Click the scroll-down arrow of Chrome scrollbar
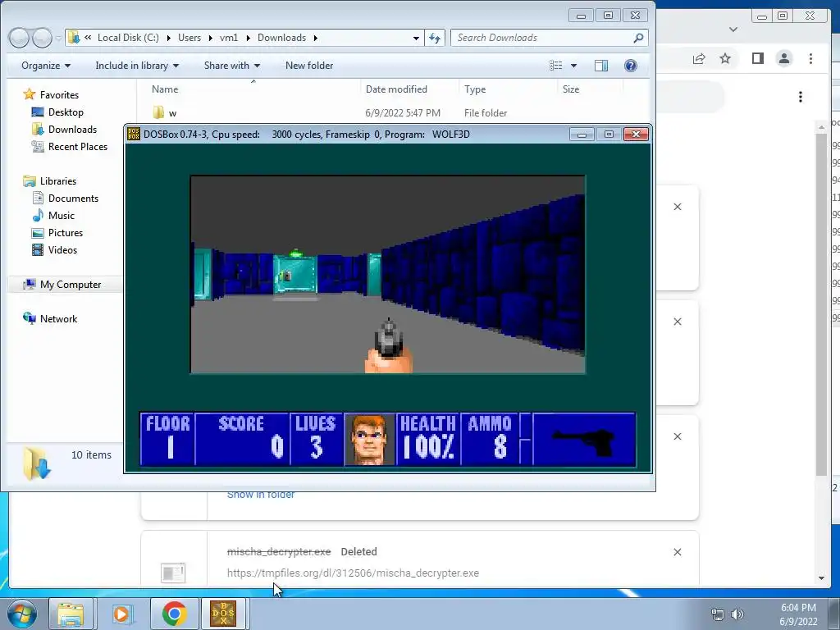This screenshot has width=840, height=630. [821, 578]
